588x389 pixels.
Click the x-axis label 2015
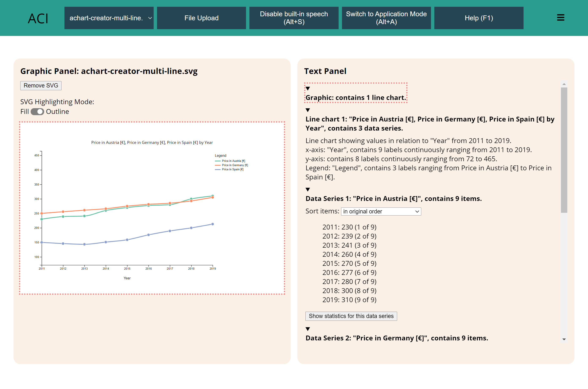click(x=127, y=269)
